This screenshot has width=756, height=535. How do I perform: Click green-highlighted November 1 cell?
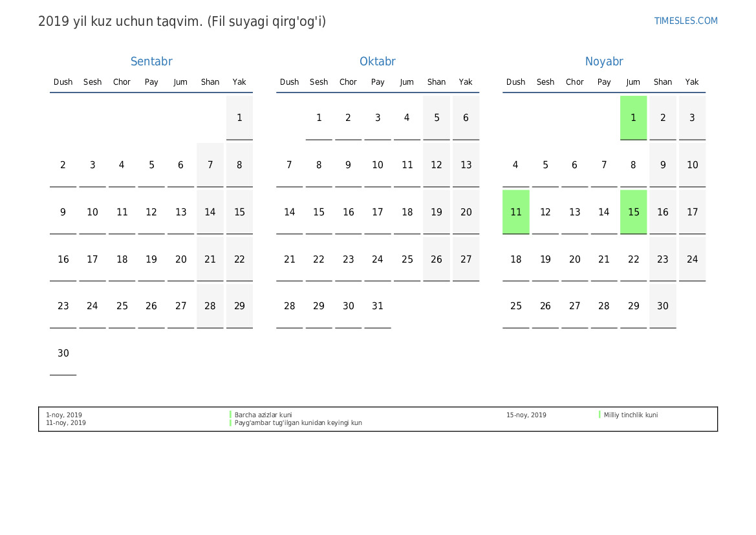point(633,118)
